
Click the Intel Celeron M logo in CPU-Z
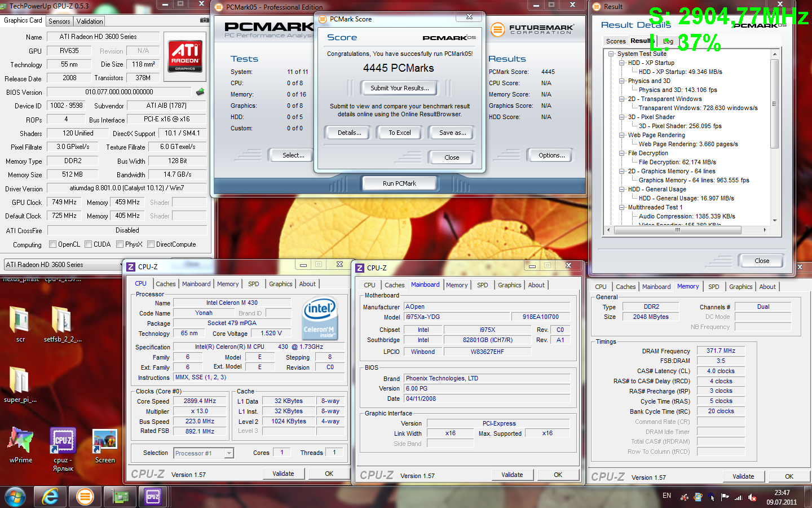[x=320, y=319]
